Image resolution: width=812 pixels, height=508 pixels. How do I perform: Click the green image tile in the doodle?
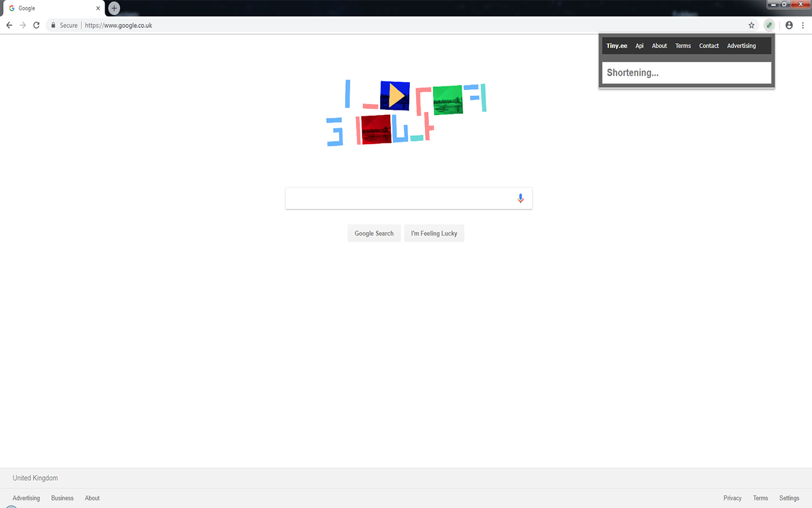coord(448,100)
